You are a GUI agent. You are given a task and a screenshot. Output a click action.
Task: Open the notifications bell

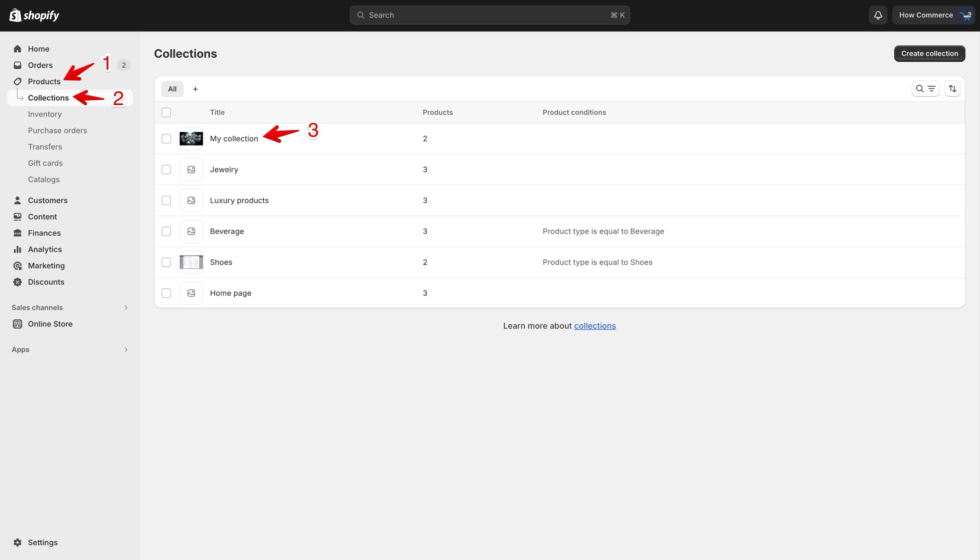click(878, 15)
